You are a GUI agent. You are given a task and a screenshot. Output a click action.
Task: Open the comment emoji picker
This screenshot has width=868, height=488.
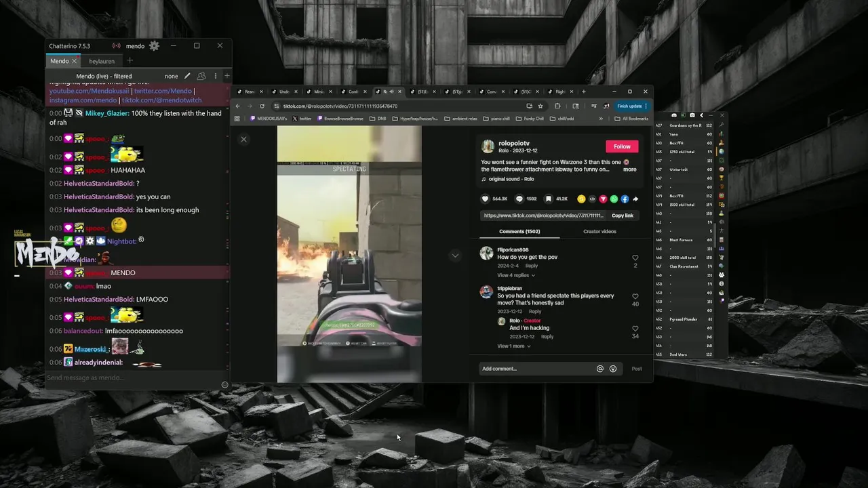[613, 369]
